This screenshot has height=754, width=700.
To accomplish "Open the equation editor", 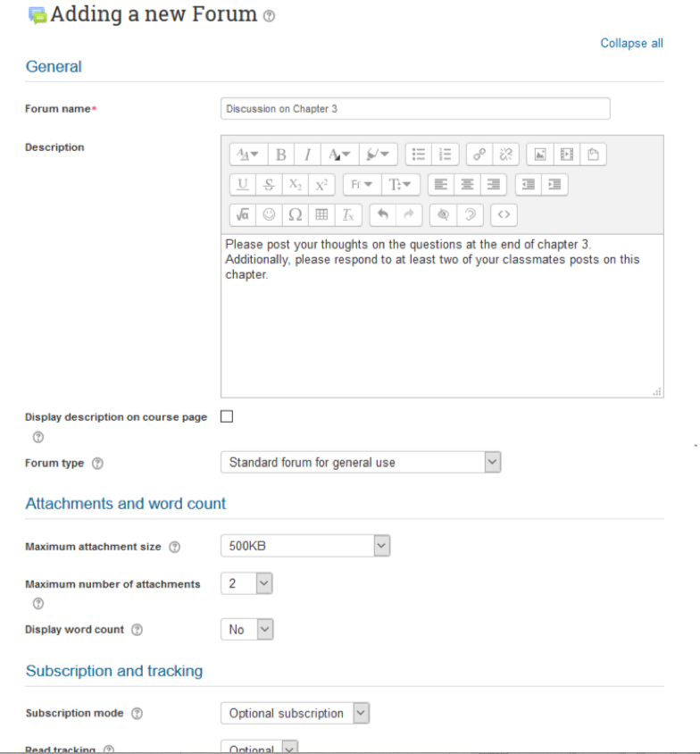I will pyautogui.click(x=243, y=214).
